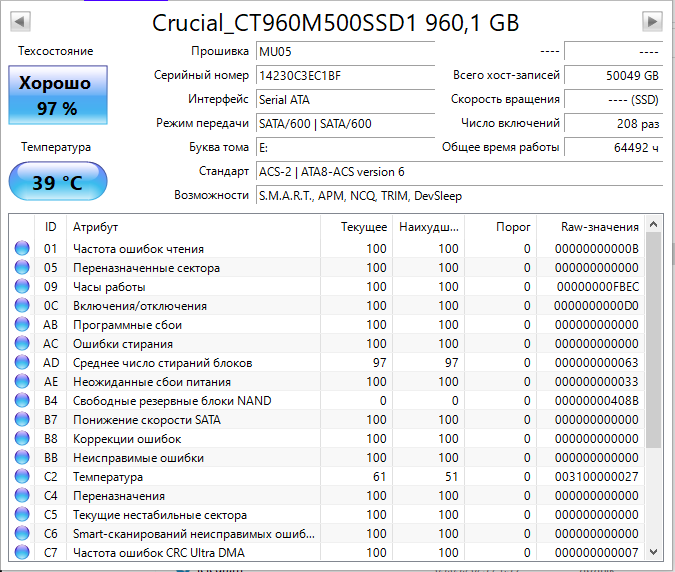
Task: Select the Переназначения C4 row
Action: (327, 495)
